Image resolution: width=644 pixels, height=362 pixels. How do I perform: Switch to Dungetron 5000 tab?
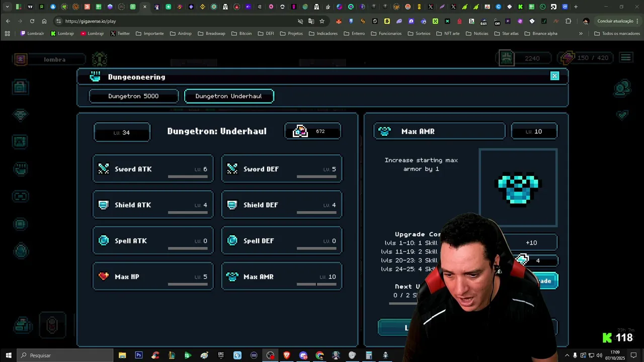click(x=133, y=96)
